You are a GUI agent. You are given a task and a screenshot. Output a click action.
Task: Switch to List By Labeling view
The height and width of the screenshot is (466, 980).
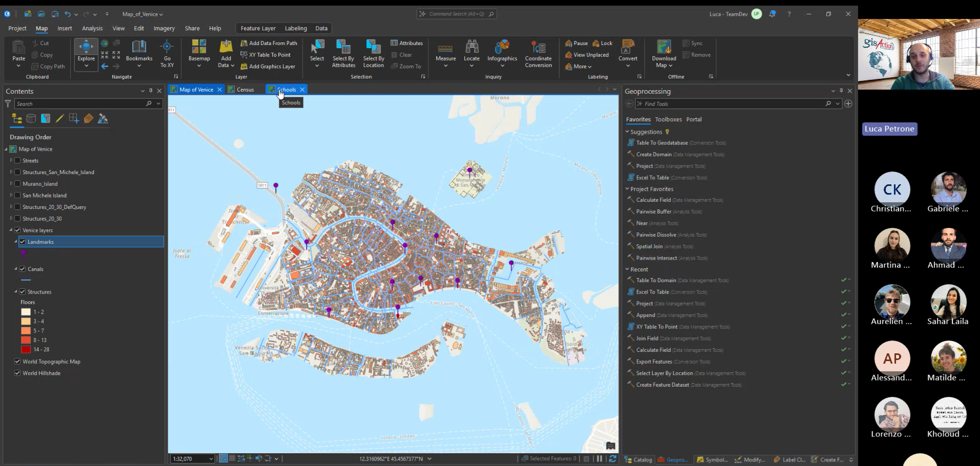point(89,119)
